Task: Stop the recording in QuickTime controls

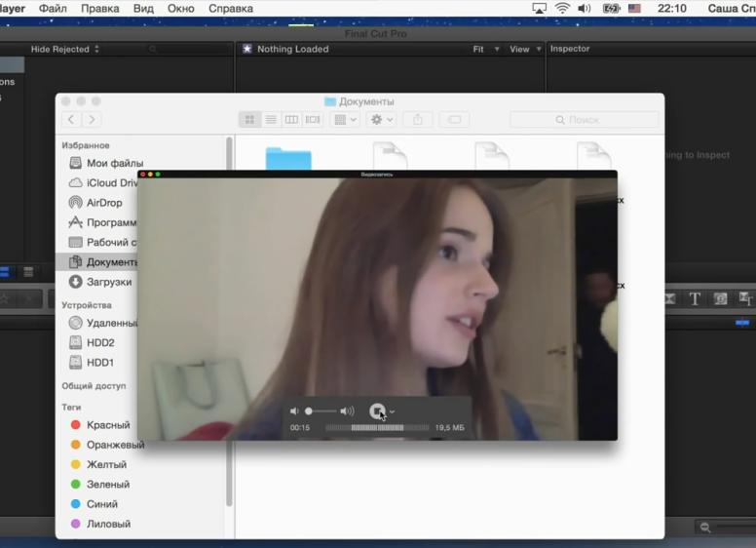Action: 377,411
